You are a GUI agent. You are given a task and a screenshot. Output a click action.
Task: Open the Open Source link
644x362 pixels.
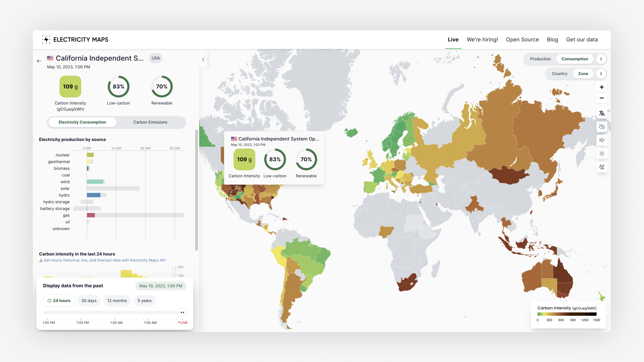pos(522,40)
